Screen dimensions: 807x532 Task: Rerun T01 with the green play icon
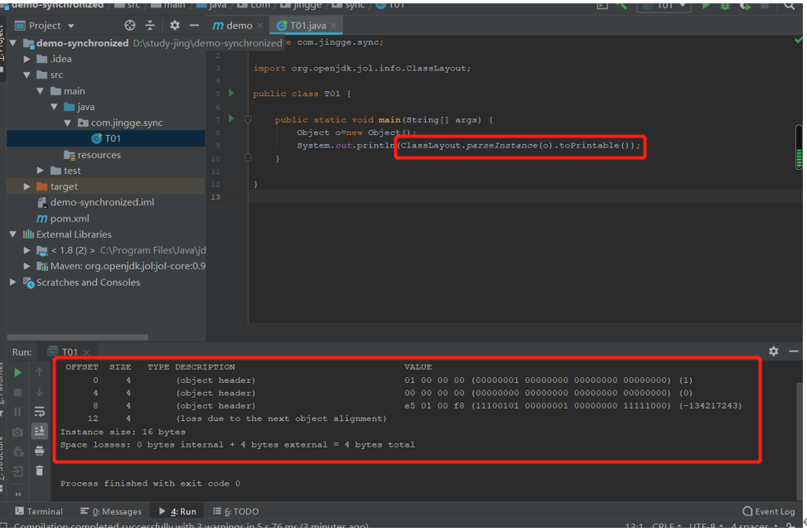[x=17, y=373]
